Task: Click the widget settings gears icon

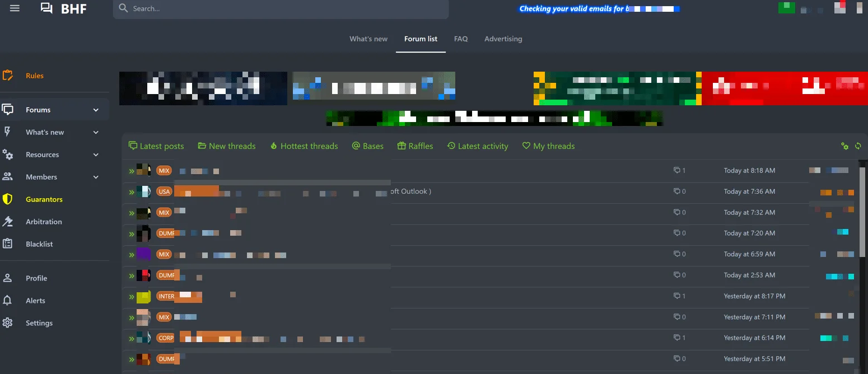Action: point(845,146)
